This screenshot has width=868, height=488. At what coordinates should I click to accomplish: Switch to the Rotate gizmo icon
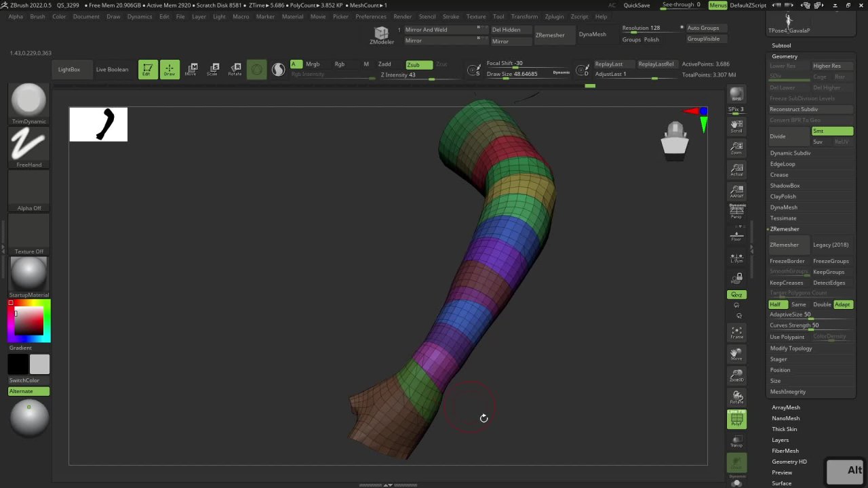(235, 69)
